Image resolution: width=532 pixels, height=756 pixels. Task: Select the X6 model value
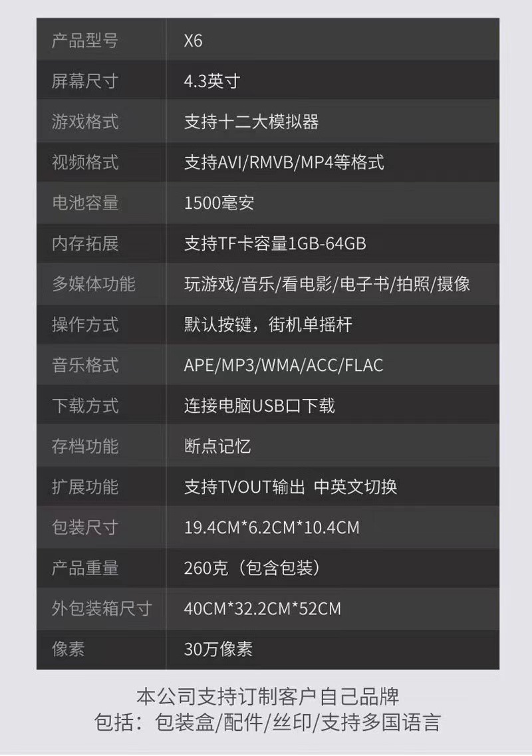tap(193, 41)
